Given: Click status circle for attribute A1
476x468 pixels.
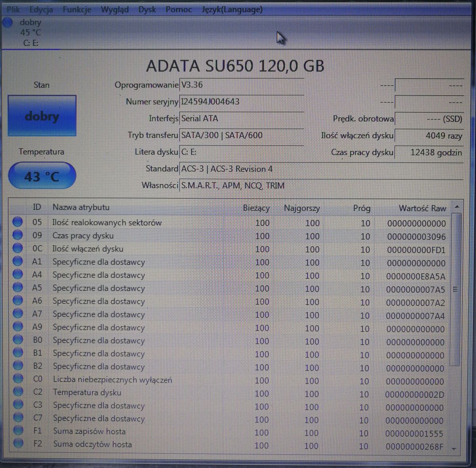Looking at the screenshot, I should click(17, 261).
